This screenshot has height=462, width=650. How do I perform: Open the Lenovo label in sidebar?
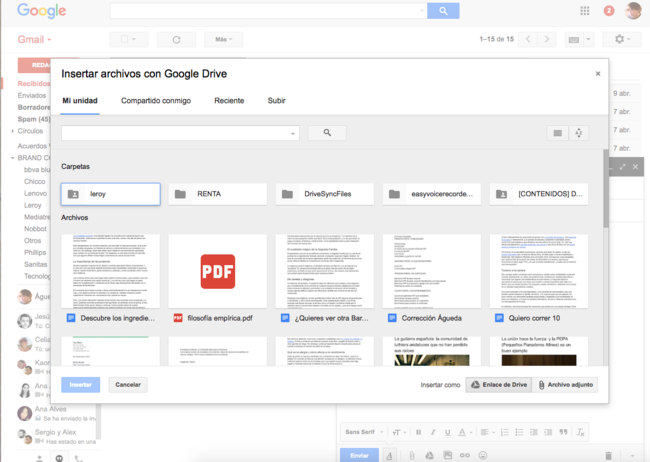click(x=35, y=193)
